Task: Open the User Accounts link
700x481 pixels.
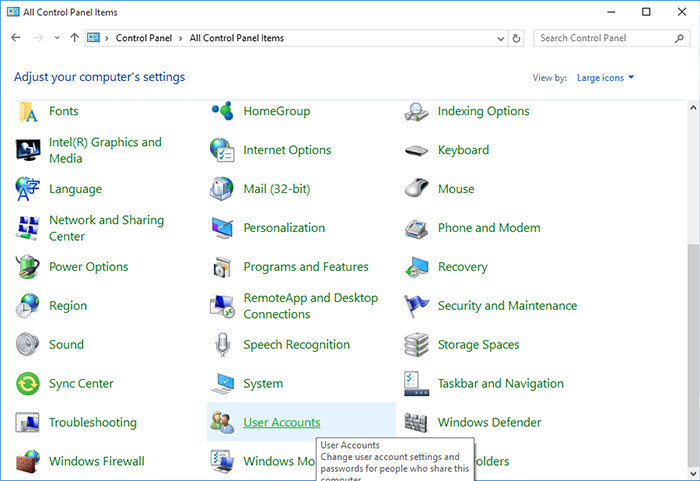Action: pyautogui.click(x=282, y=422)
